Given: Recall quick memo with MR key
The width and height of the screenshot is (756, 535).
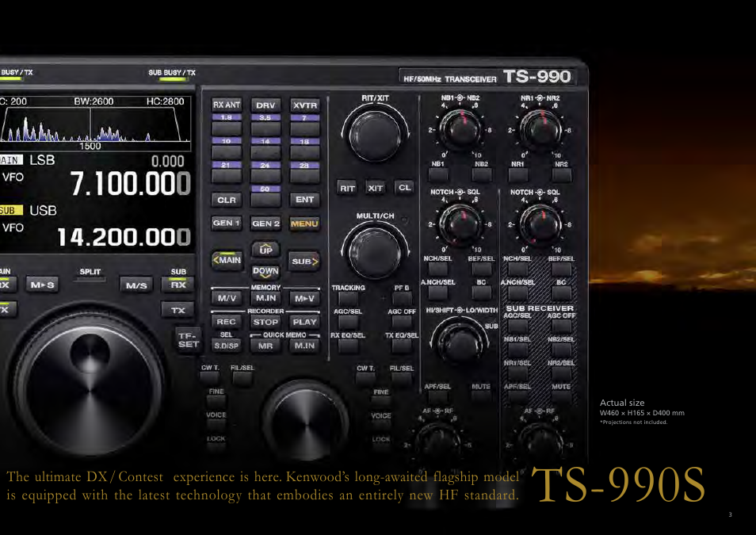Looking at the screenshot, I should (265, 346).
